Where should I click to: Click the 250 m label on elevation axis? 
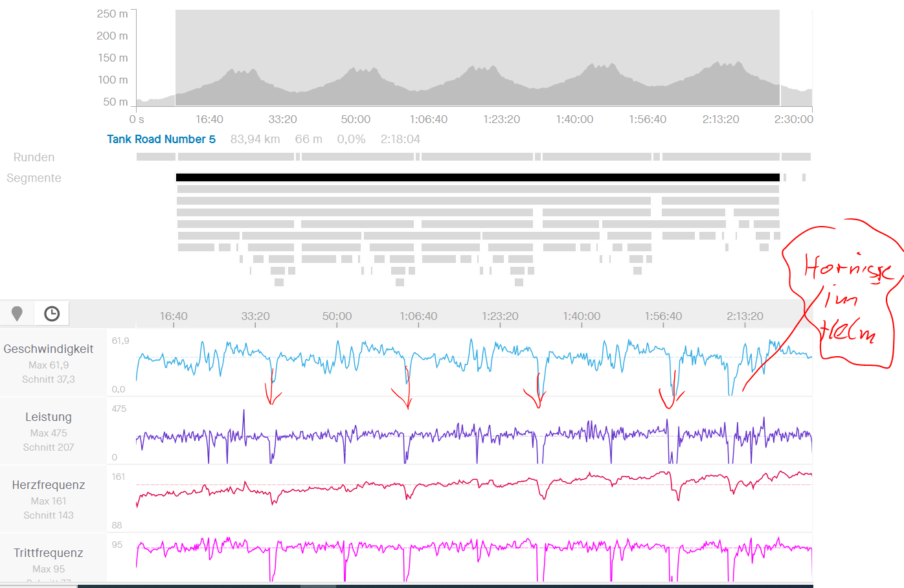click(112, 14)
